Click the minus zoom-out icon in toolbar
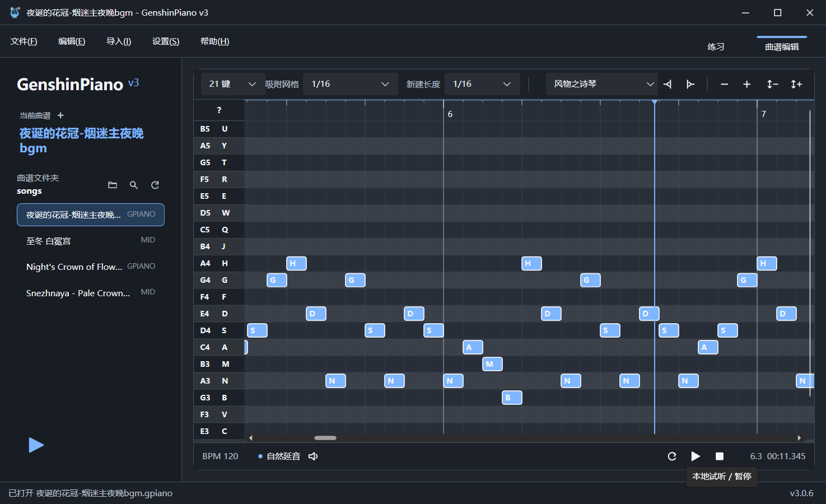This screenshot has height=504, width=826. point(724,84)
